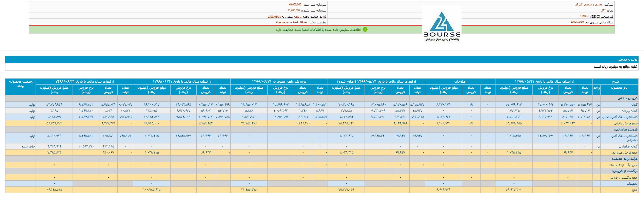This screenshot has width=644, height=199.
Task: Click the bottom total cell ۷۹,۳۲۷,۰۳۹
Action: (x=346, y=190)
